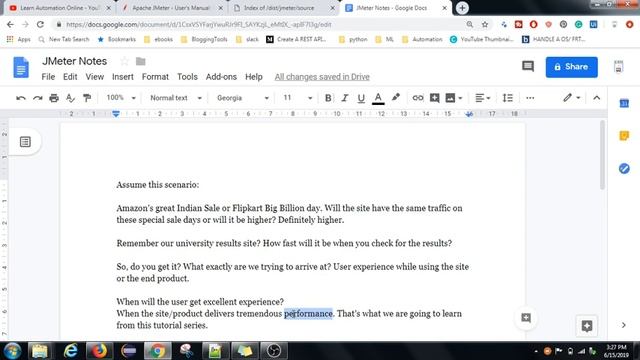Open Firefox from the taskbar
Viewport: 640px width, 360px height.
(x=99, y=351)
